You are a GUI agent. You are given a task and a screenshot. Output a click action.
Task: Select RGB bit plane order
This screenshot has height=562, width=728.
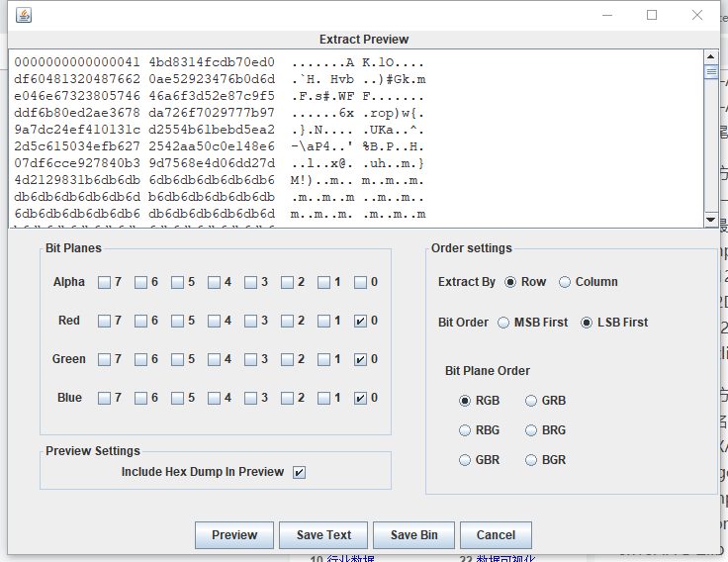(x=465, y=401)
